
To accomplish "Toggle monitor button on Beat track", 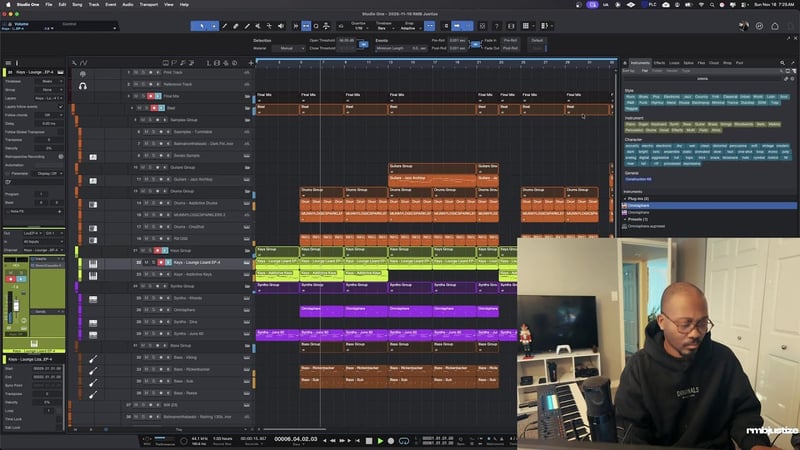I will tap(160, 107).
